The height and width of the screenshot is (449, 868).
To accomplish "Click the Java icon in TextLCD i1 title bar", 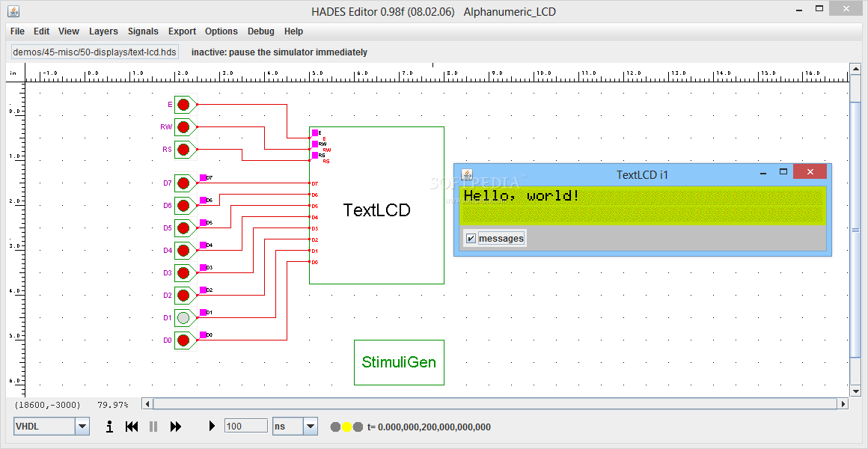I will pos(467,174).
